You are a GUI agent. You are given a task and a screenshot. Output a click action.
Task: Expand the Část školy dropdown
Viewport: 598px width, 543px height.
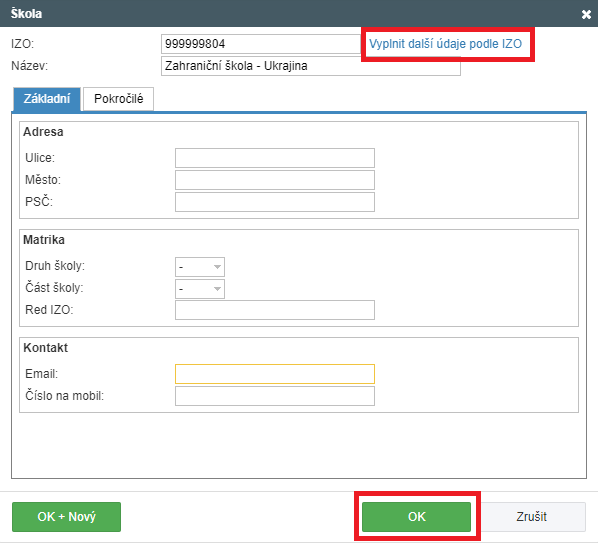click(x=200, y=289)
